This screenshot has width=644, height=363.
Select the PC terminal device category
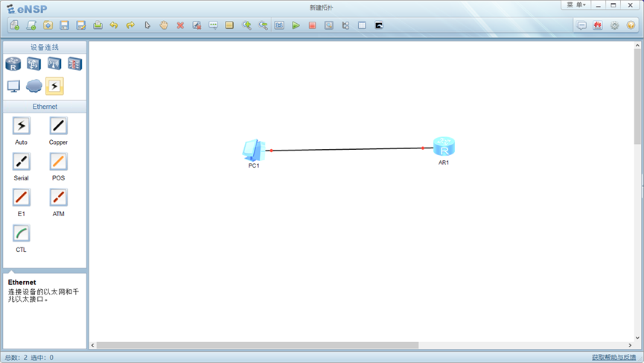[13, 86]
